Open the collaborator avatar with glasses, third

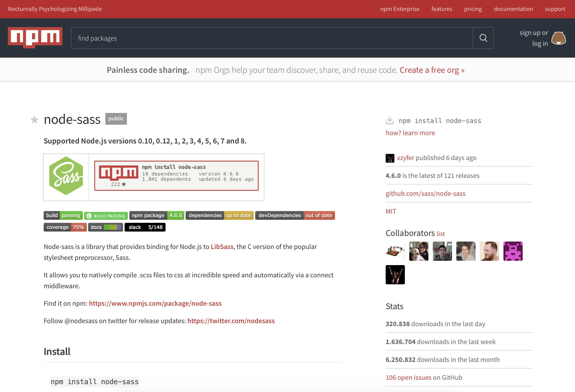[x=442, y=251]
